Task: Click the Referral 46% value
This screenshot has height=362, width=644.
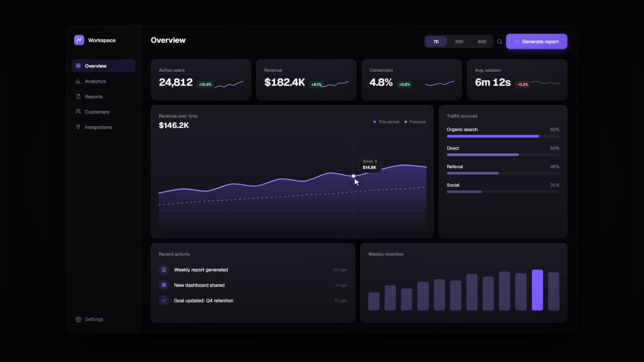Action: pyautogui.click(x=554, y=167)
